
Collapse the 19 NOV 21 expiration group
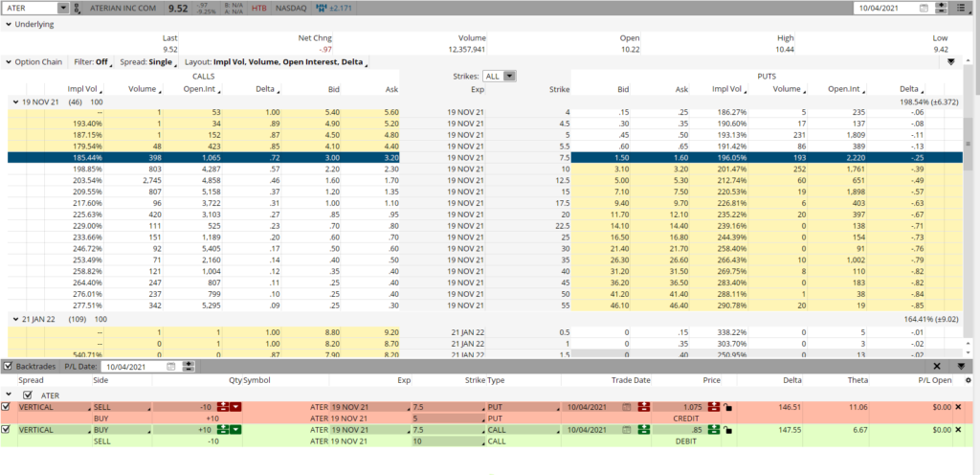(x=15, y=102)
